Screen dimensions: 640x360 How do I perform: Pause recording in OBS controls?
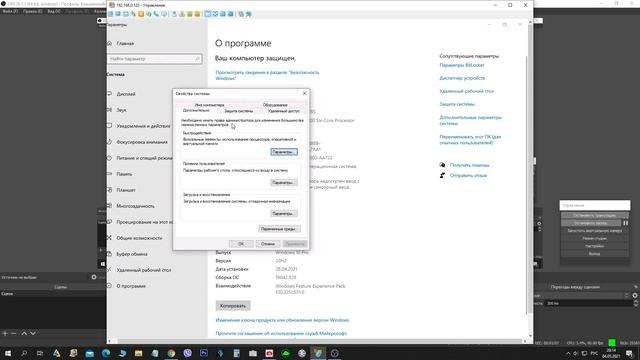pos(625,223)
